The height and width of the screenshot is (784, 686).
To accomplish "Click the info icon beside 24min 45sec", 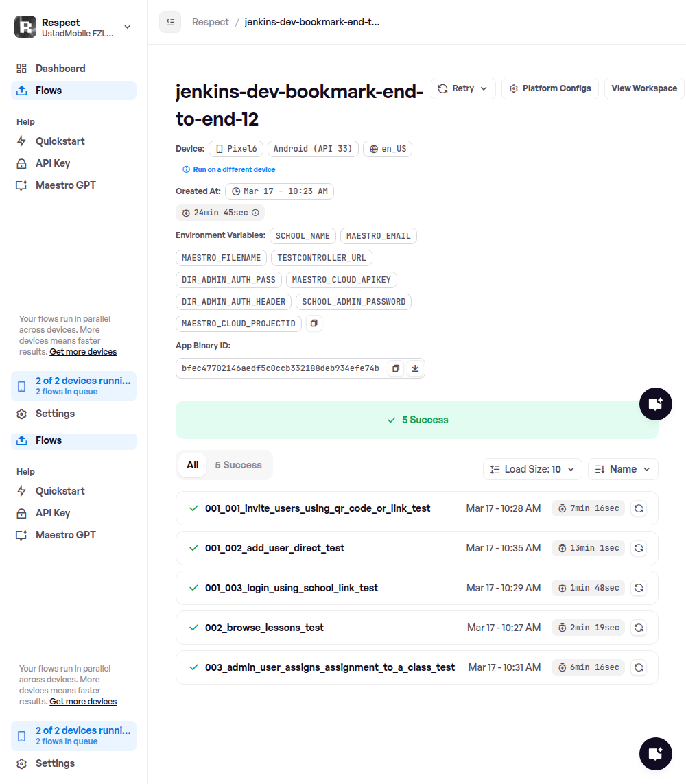I will point(255,213).
